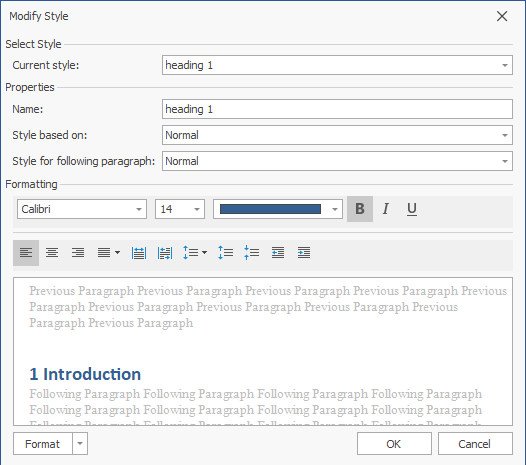Select align right paragraph icon
Screen dimensions: 526x465
pyautogui.click(x=77, y=253)
